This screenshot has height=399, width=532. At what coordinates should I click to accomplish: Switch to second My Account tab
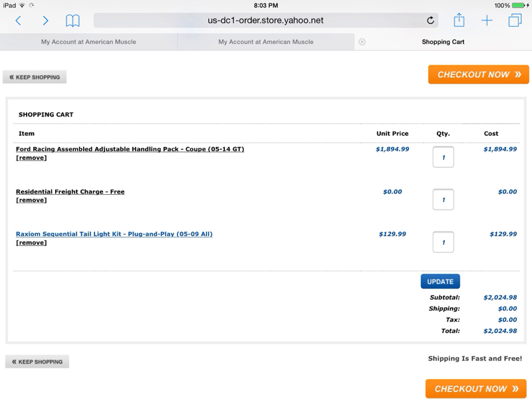(x=266, y=42)
